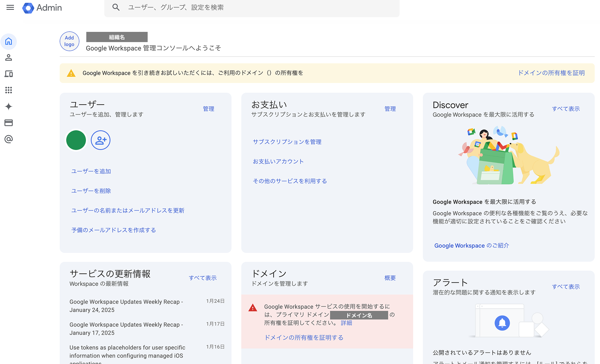Screen dimensions: 600x364
Task: Open the Directory section via the person icon
Action: click(x=9, y=58)
